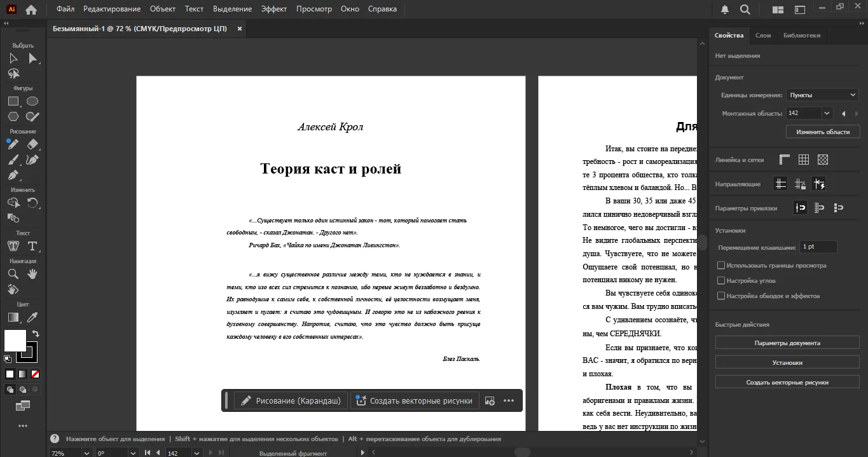Activate the Zoom magnifier tool

click(x=13, y=274)
